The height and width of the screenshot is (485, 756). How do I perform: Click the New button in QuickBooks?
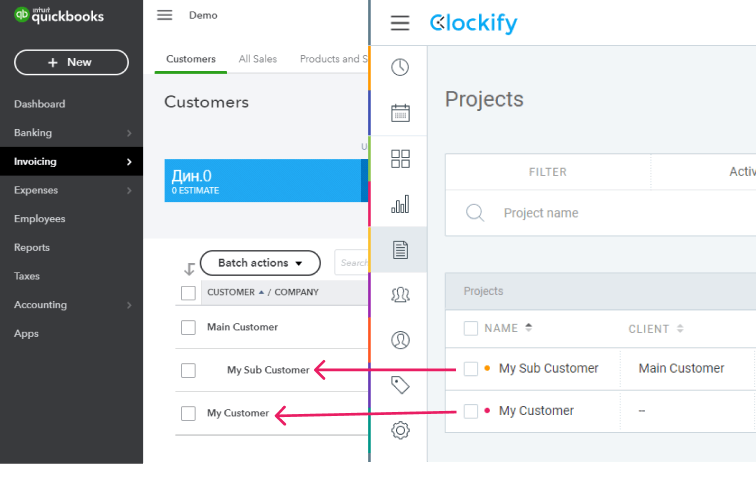point(71,62)
